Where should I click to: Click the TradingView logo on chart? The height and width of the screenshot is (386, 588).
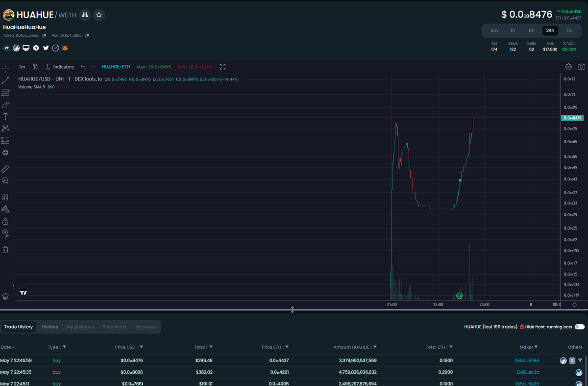(x=23, y=293)
